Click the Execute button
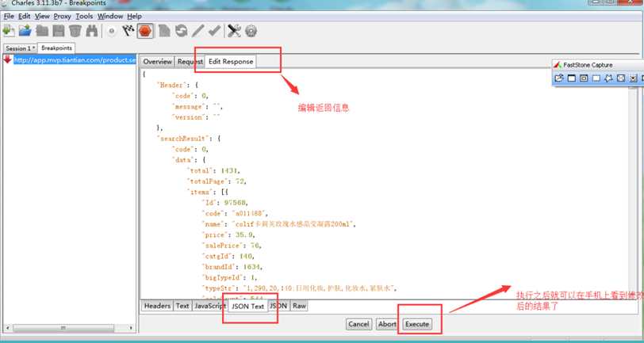Image resolution: width=644 pixels, height=343 pixels. [x=417, y=324]
